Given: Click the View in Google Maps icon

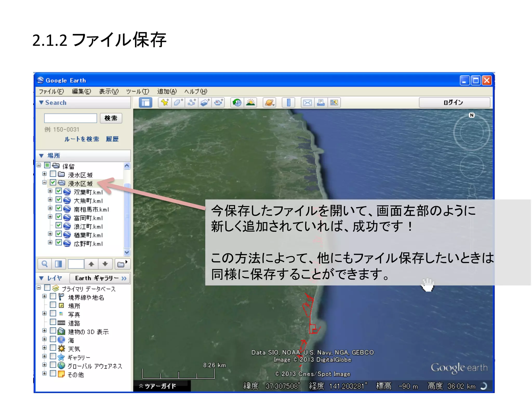Looking at the screenshot, I should [x=334, y=103].
